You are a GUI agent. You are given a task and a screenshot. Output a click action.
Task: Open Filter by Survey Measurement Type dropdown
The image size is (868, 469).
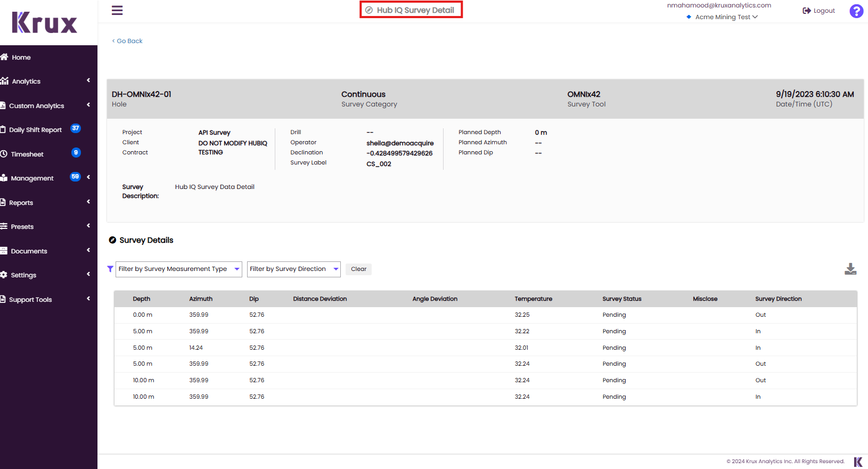pos(179,269)
